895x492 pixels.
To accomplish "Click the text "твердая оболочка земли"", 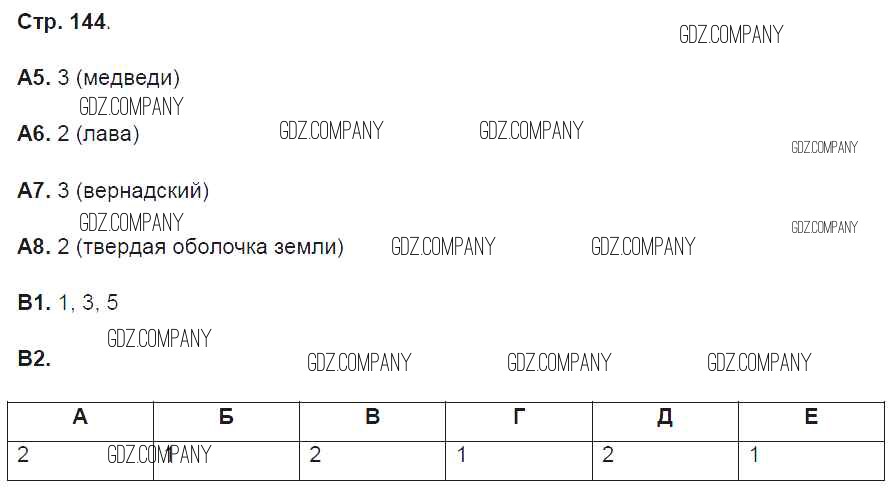I will point(208,247).
